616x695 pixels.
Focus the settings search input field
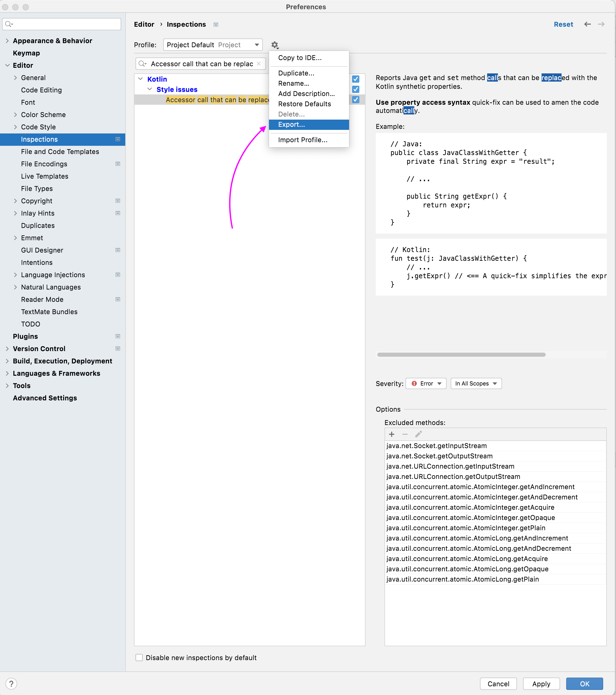point(62,24)
